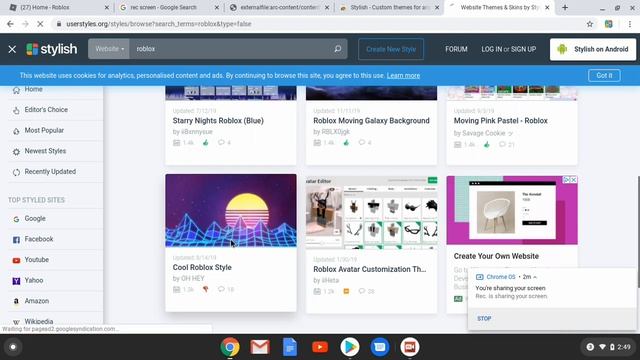This screenshot has width=640, height=360.
Task: Follow the Learn more cookies link
Action: click(x=403, y=76)
